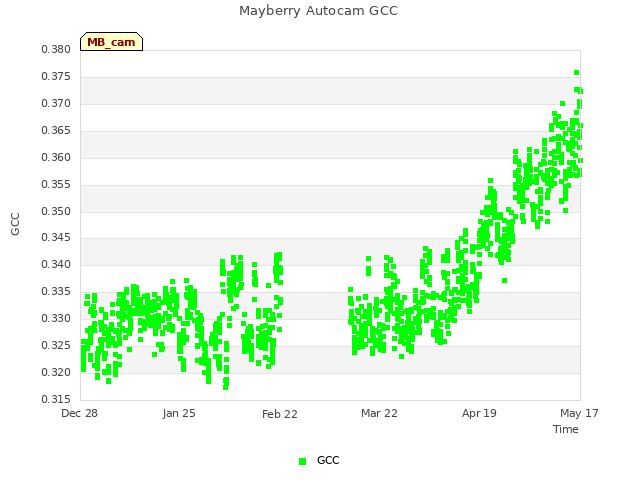The width and height of the screenshot is (640, 480).
Task: Click the y-axis value 0.355
Action: click(x=56, y=184)
